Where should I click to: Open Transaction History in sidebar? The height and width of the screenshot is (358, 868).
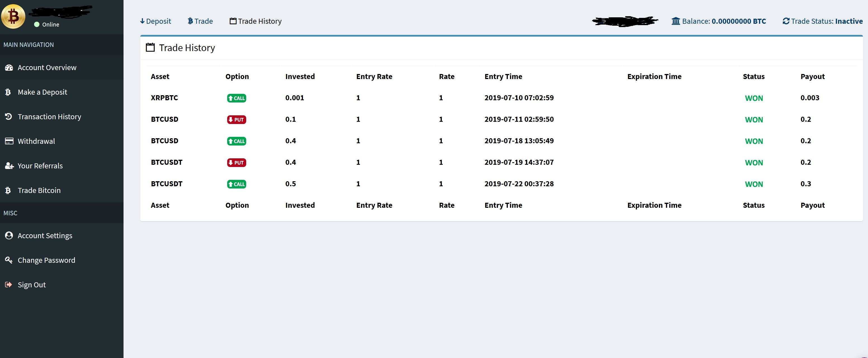point(49,116)
